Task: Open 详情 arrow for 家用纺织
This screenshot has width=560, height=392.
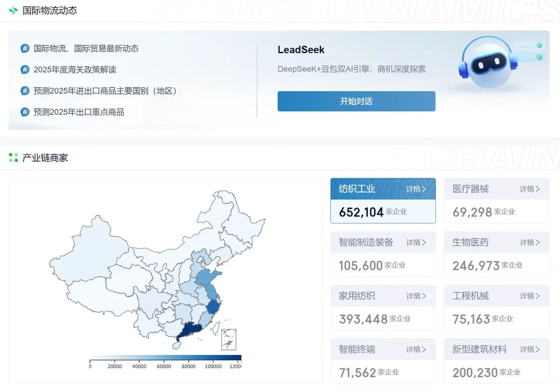Action: coord(416,296)
